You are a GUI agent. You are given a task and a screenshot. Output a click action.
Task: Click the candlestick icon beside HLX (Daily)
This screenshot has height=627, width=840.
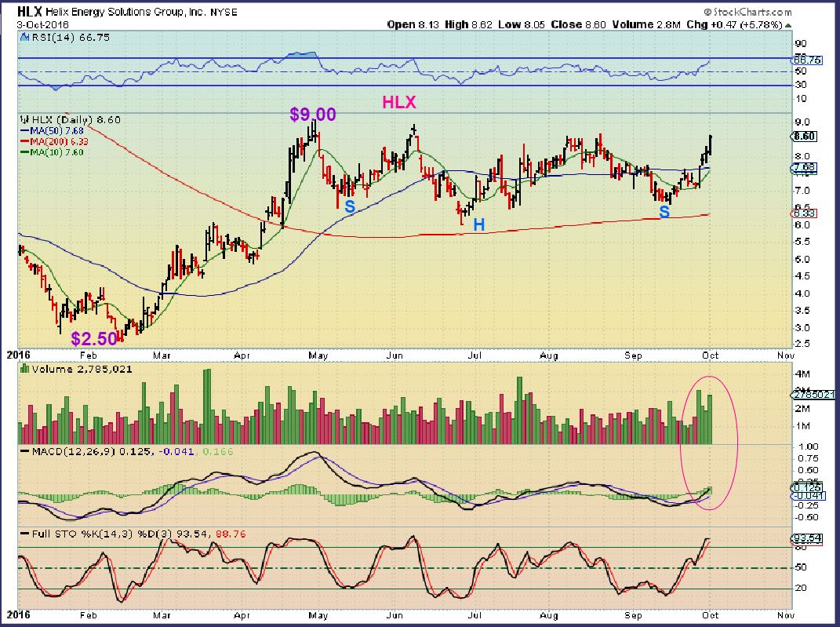click(x=24, y=119)
